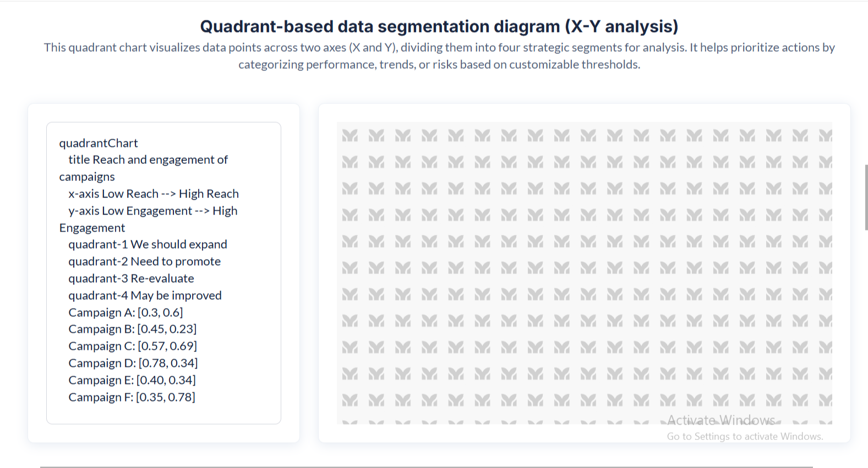Place cursor on the title Reach and engagement line

tap(148, 160)
